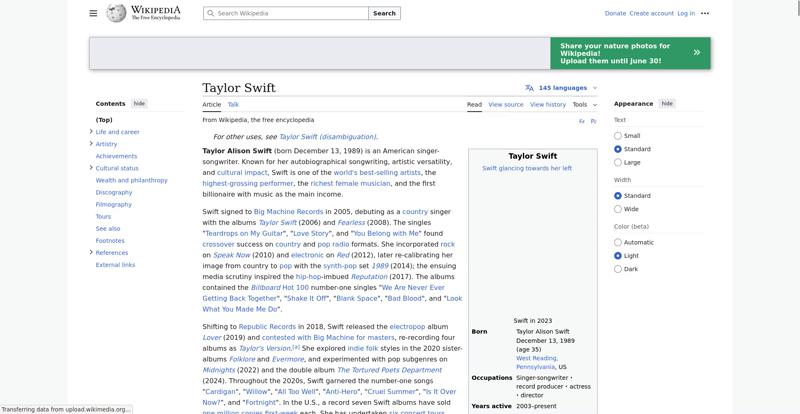Open the Republic Records link

[267, 327]
